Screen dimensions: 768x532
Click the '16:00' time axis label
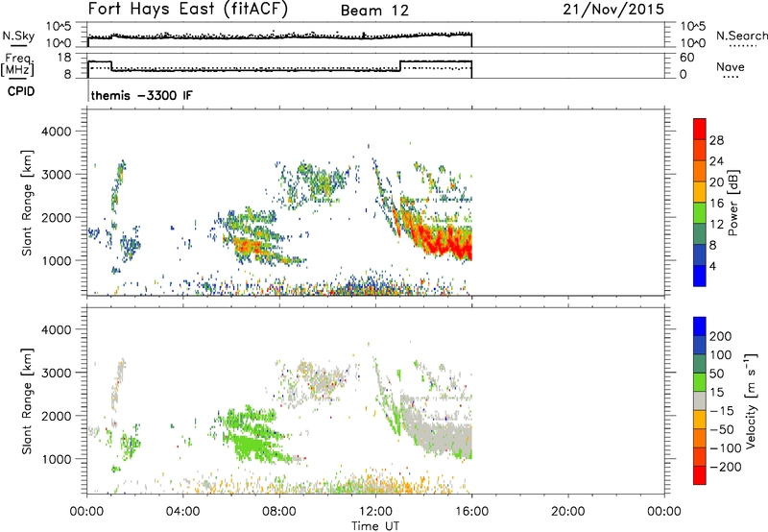(471, 512)
